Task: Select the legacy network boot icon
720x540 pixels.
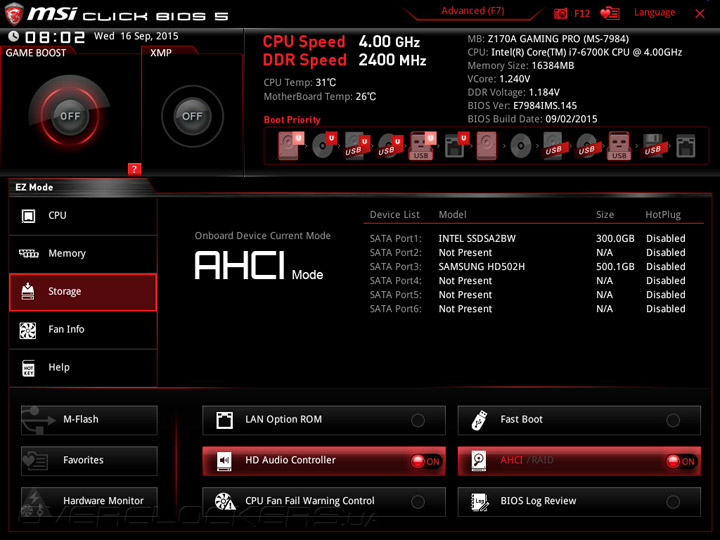Action: pos(686,146)
